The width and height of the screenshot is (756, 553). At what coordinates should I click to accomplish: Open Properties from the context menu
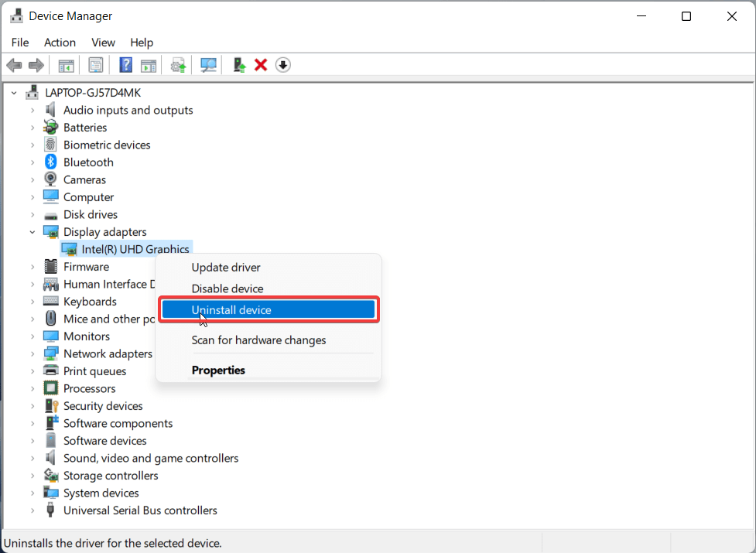(x=218, y=370)
